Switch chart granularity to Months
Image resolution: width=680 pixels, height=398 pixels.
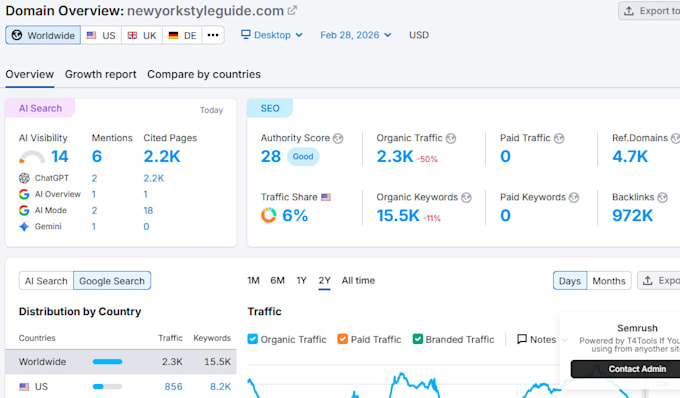click(609, 281)
